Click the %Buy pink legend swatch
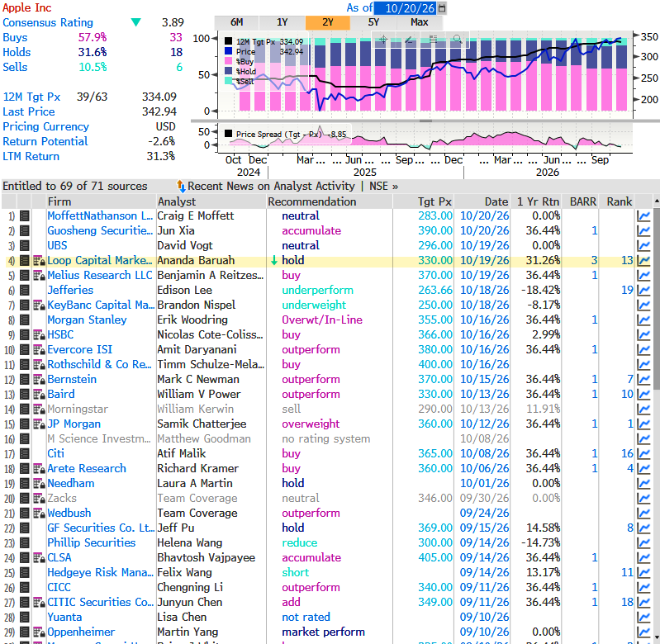Screen dimensions: 660x644 229,61
